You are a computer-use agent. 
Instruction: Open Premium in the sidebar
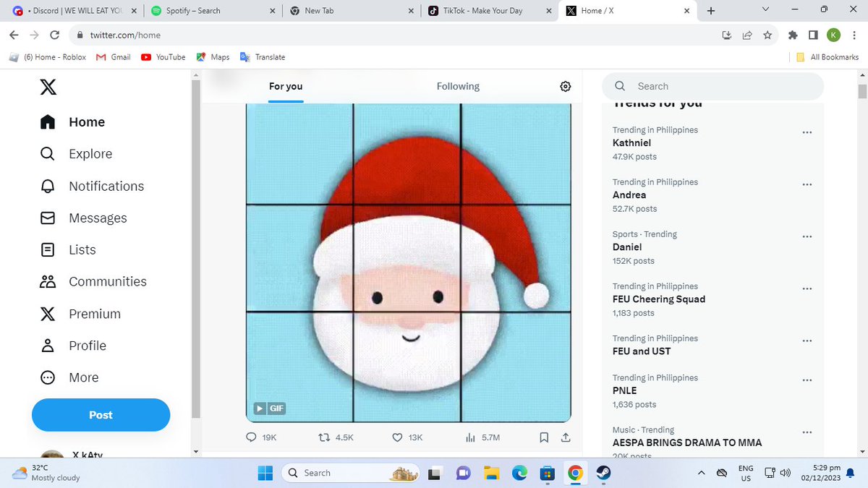(x=80, y=314)
